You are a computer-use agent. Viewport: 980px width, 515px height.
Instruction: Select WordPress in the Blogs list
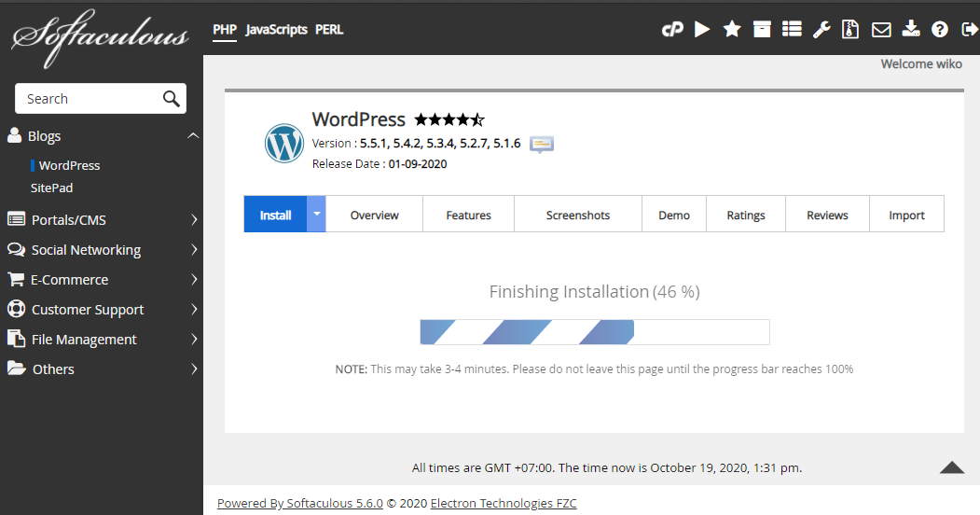69,165
